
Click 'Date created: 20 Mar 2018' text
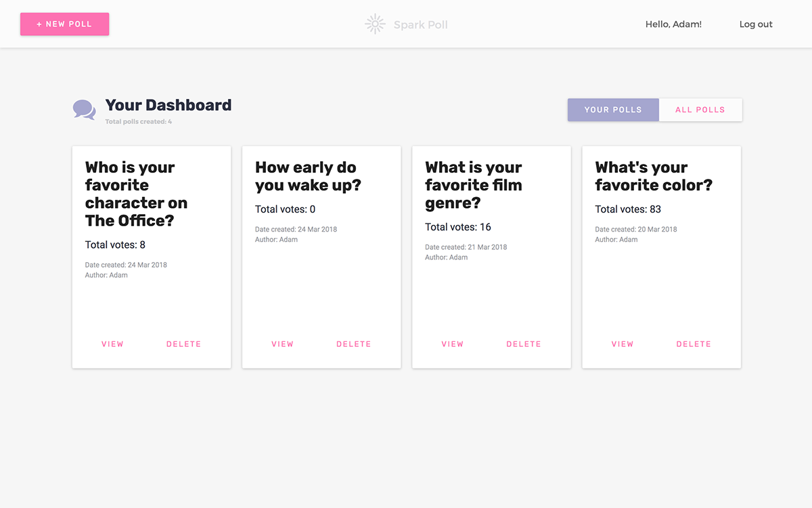point(636,230)
